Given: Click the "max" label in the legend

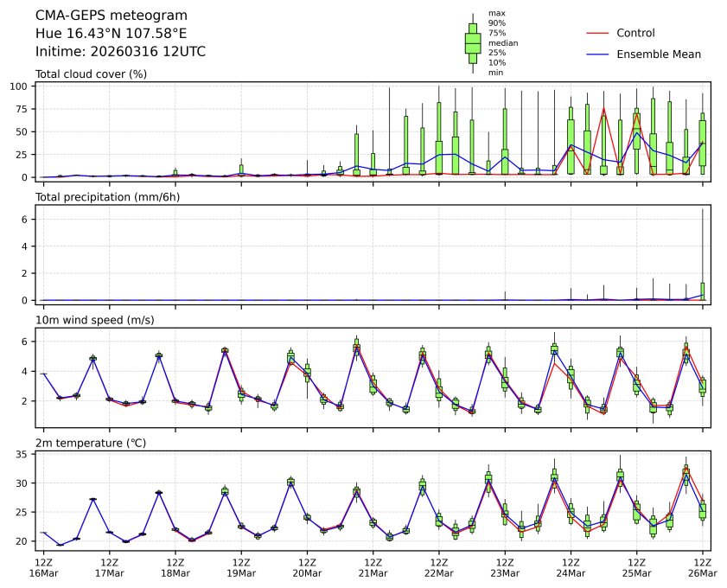Looking at the screenshot, I should pos(495,13).
